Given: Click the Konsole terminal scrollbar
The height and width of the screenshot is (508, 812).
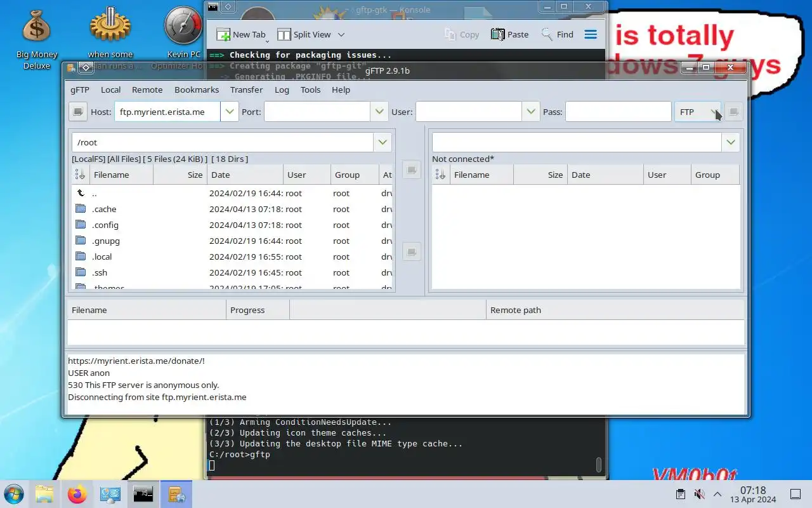Looking at the screenshot, I should [x=599, y=465].
